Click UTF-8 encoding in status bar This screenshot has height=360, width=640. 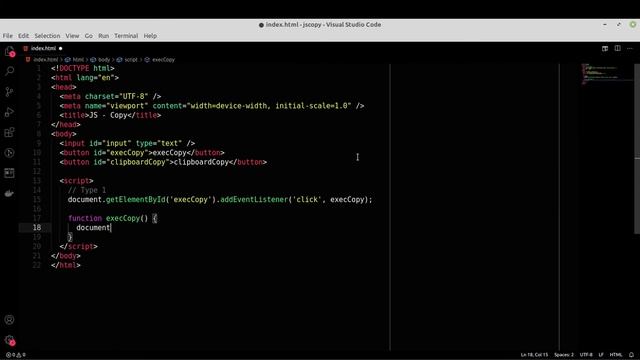[586, 355]
